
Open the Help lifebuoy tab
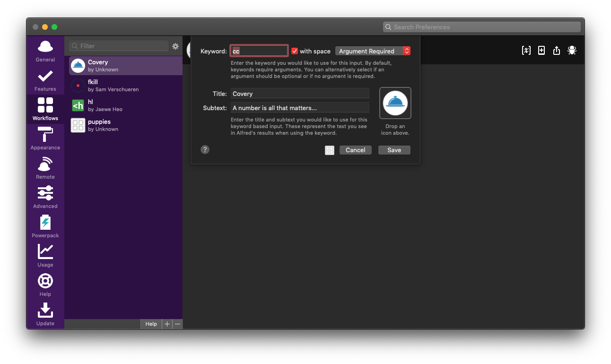tap(45, 286)
